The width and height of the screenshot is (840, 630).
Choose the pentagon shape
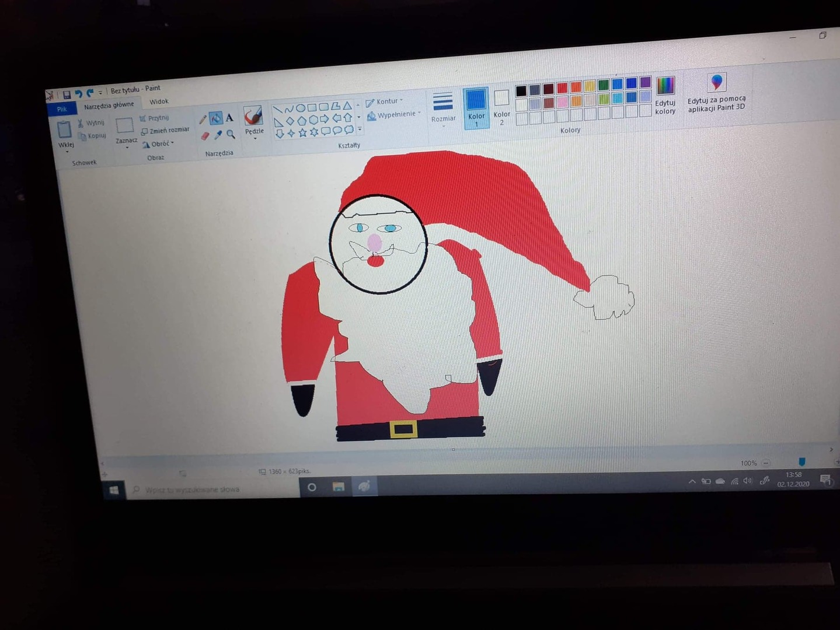point(302,120)
